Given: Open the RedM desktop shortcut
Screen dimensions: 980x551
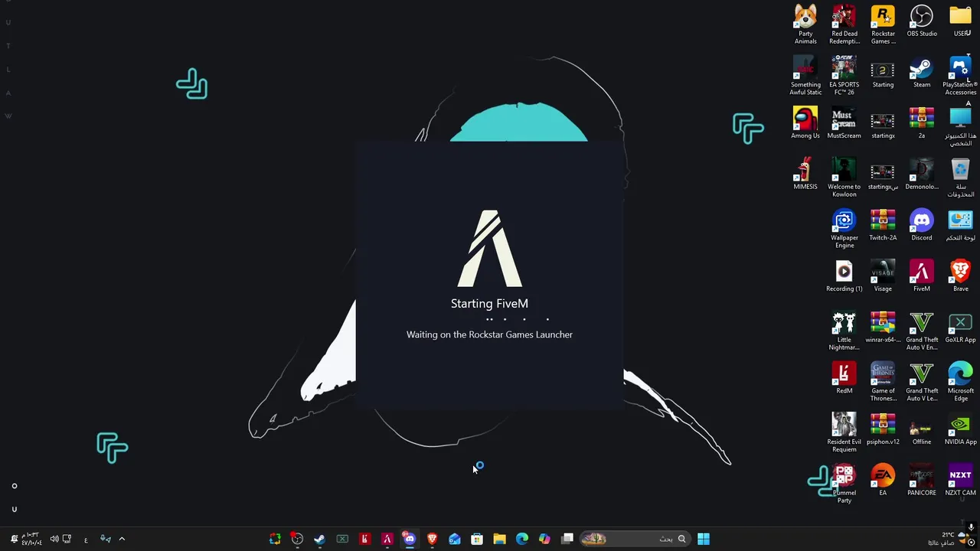Looking at the screenshot, I should point(844,378).
